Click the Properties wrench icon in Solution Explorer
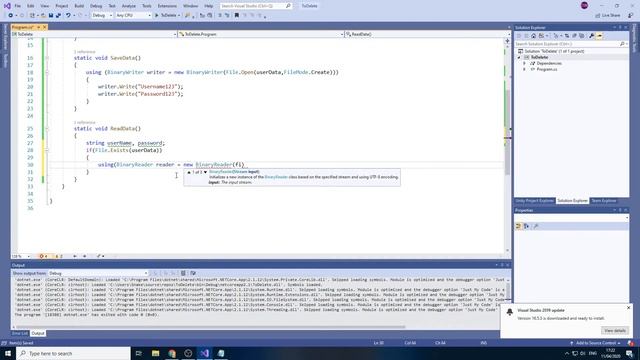The width and height of the screenshot is (640, 360). coord(591,36)
